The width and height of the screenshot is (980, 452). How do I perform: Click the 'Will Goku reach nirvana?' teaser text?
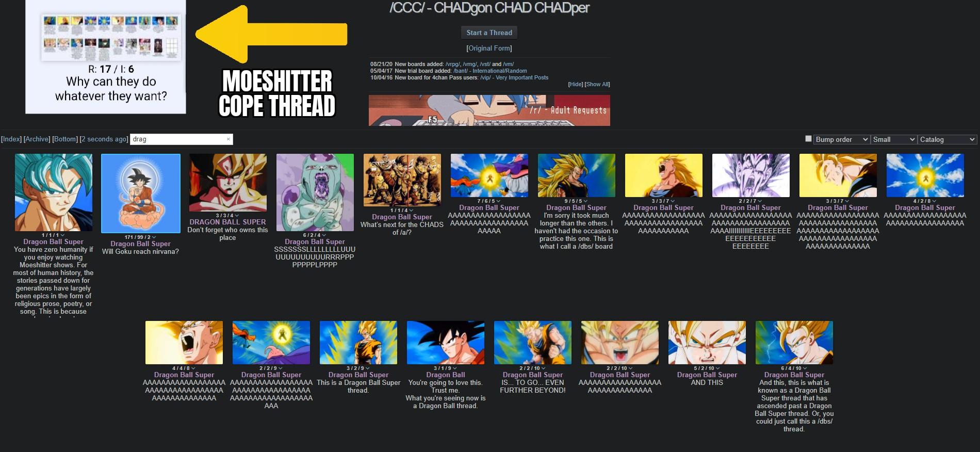(141, 251)
